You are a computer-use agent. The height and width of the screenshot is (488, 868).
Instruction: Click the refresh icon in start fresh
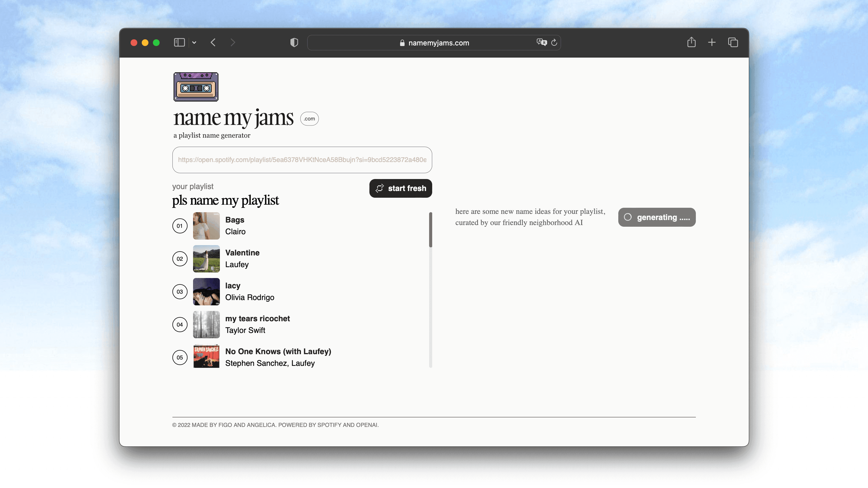tap(379, 188)
